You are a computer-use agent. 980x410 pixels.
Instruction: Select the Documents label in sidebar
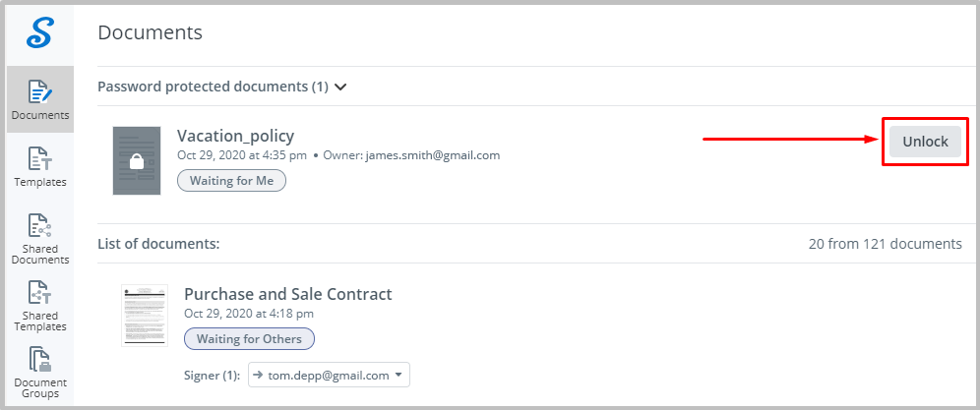40,115
